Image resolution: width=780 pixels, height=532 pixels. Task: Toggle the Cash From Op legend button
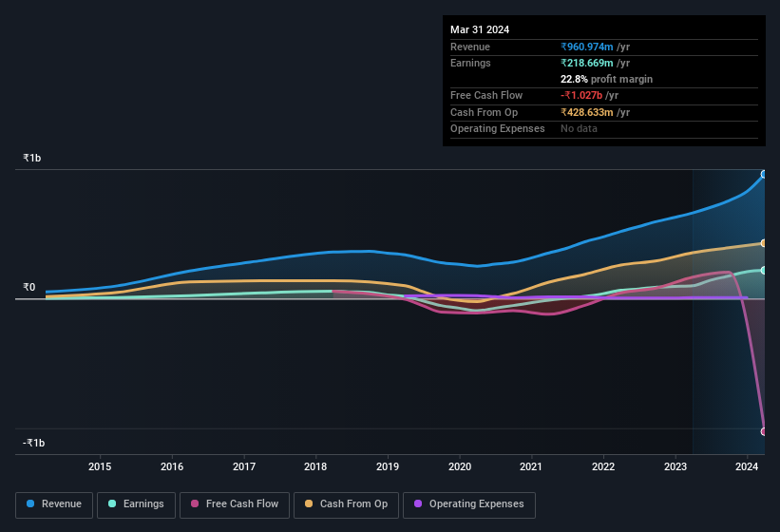click(x=346, y=504)
